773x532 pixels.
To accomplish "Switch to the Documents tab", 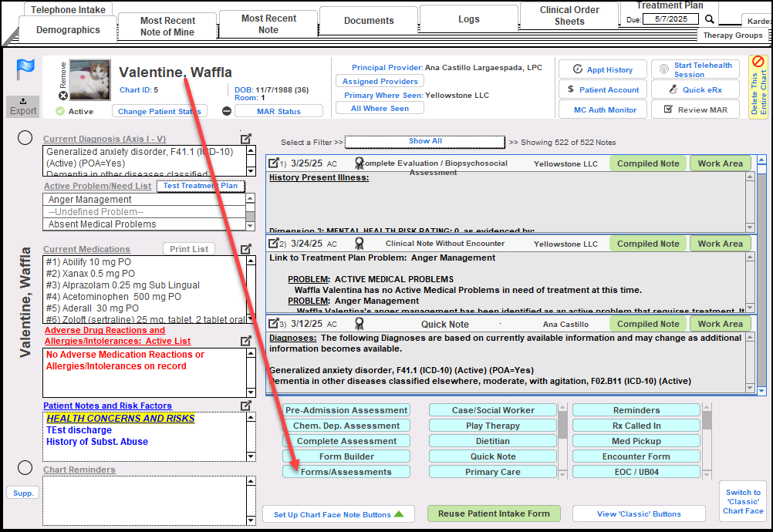I will point(369,21).
